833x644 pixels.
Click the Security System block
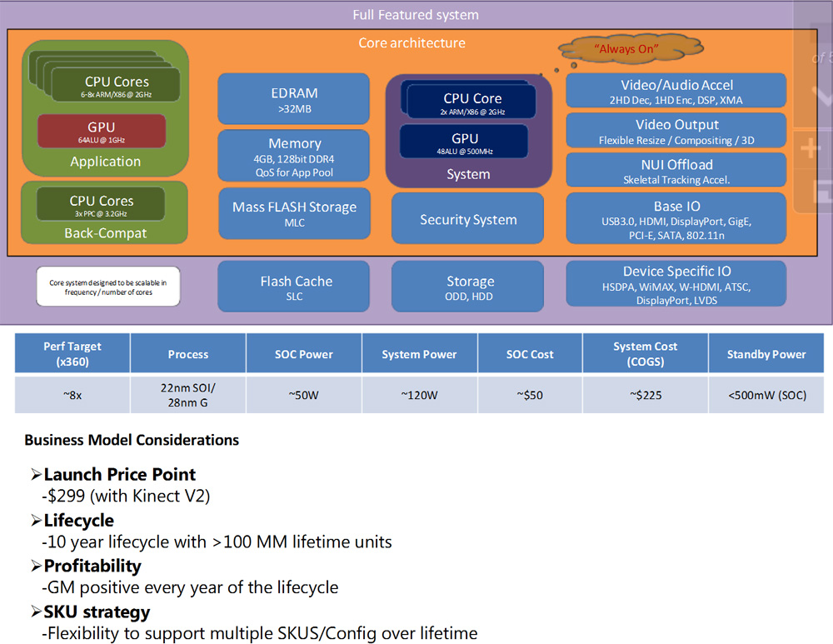tap(468, 219)
